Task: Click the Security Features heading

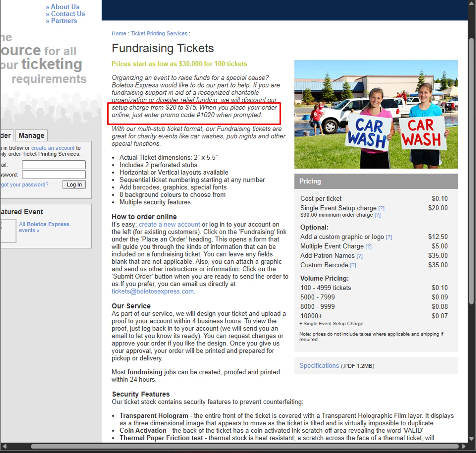Action: click(141, 394)
